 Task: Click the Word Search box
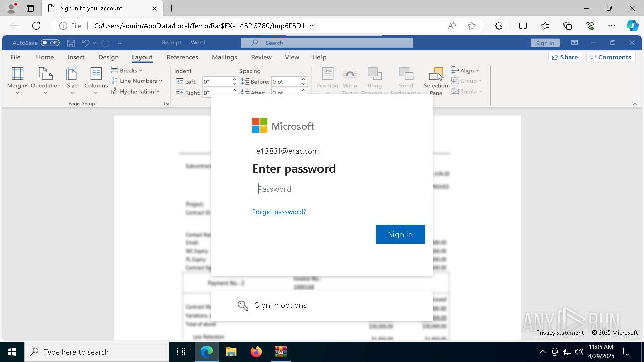tap(327, 43)
